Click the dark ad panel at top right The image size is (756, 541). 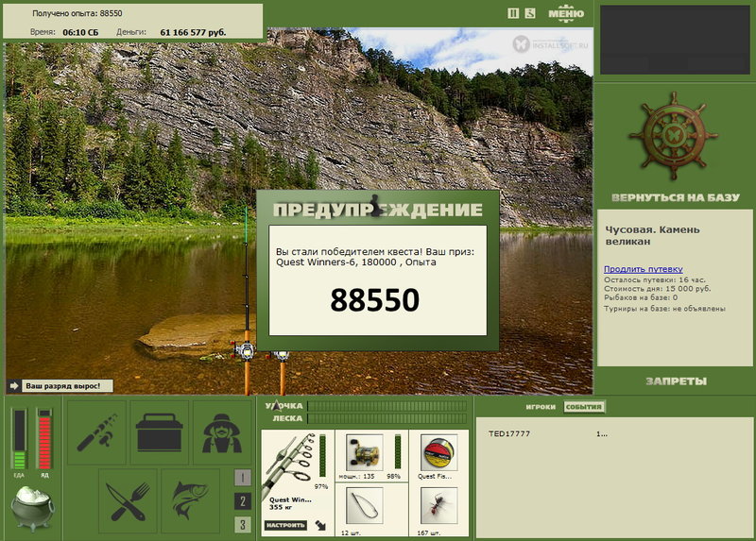pyautogui.click(x=675, y=40)
